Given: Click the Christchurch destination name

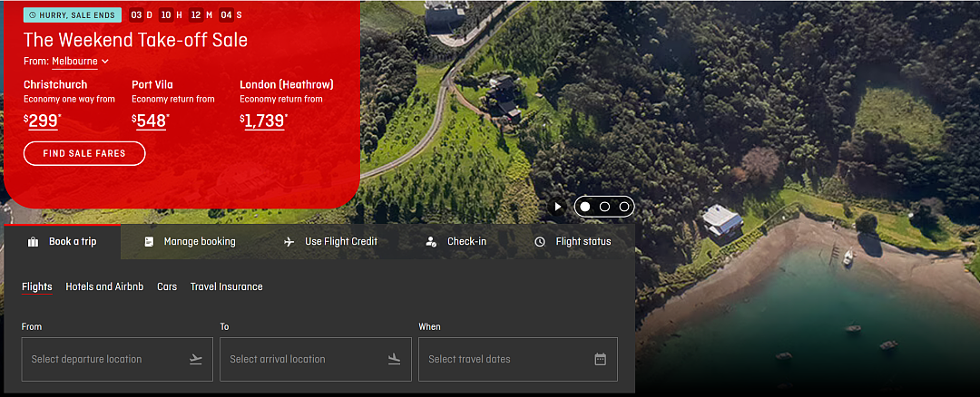Looking at the screenshot, I should click(x=55, y=84).
